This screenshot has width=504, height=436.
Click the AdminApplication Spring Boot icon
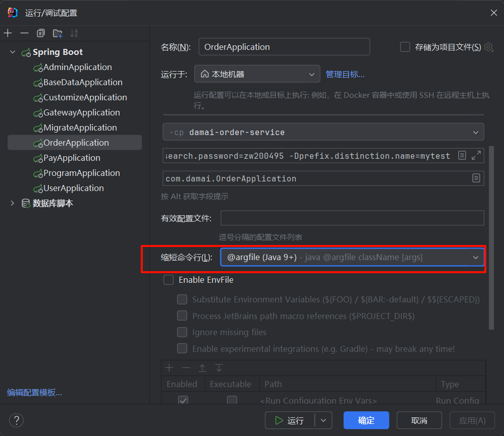[38, 68]
